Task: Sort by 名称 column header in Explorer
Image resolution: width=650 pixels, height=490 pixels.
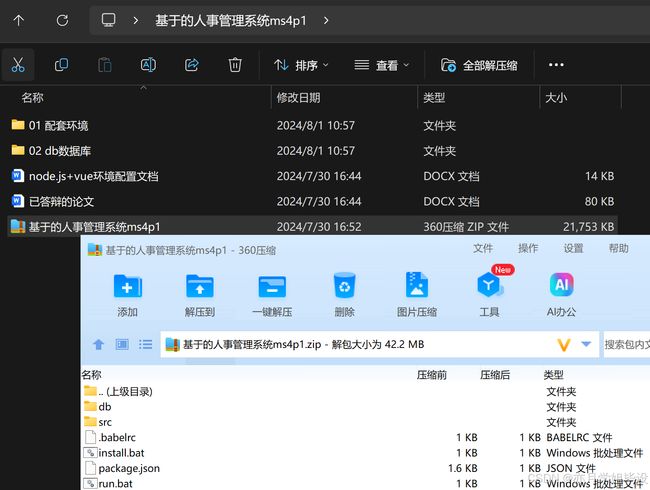Action: [x=33, y=98]
